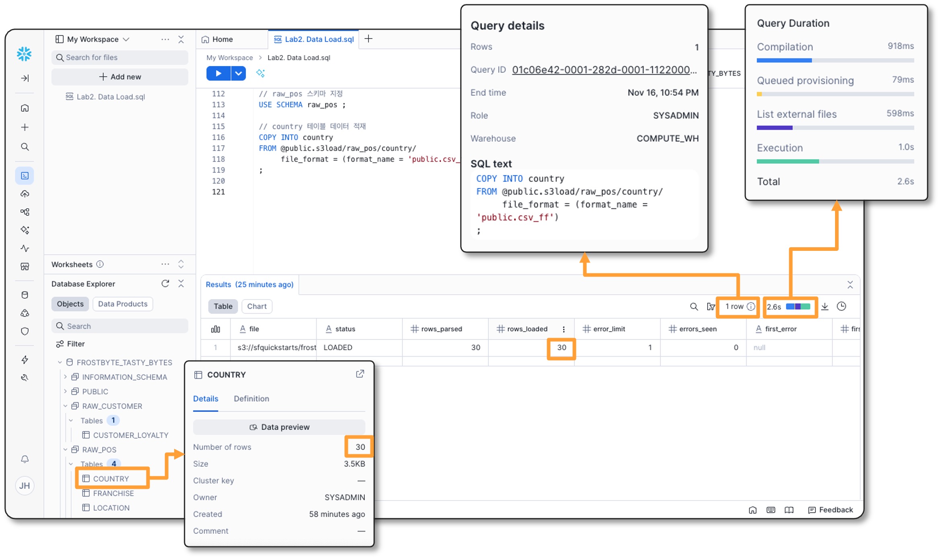
Task: Select the Data Products toggle
Action: (x=123, y=304)
